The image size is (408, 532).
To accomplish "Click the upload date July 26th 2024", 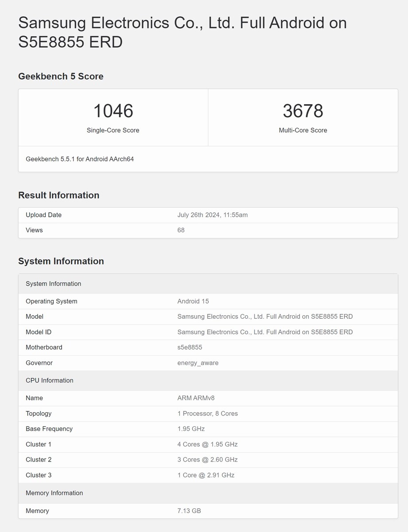I will tap(212, 215).
